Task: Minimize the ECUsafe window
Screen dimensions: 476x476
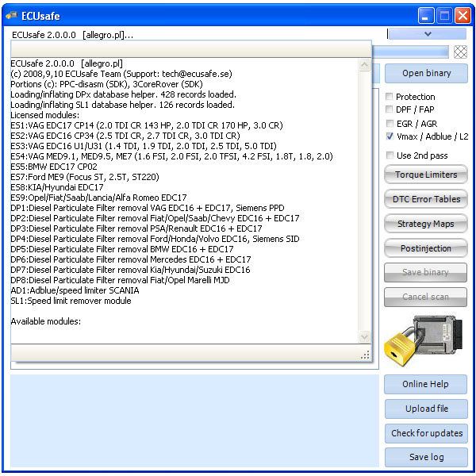Action: (427, 15)
